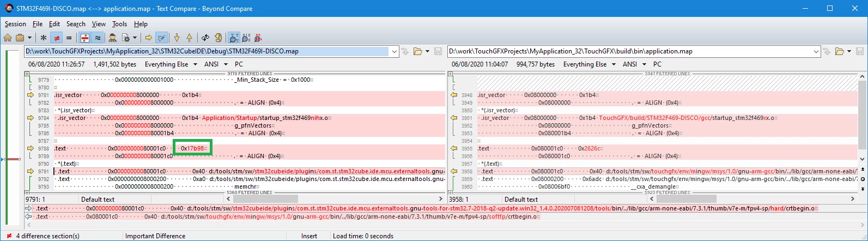Copy right line 3958 .text to left arrow
Screen dimensions: 868x241
453,171
